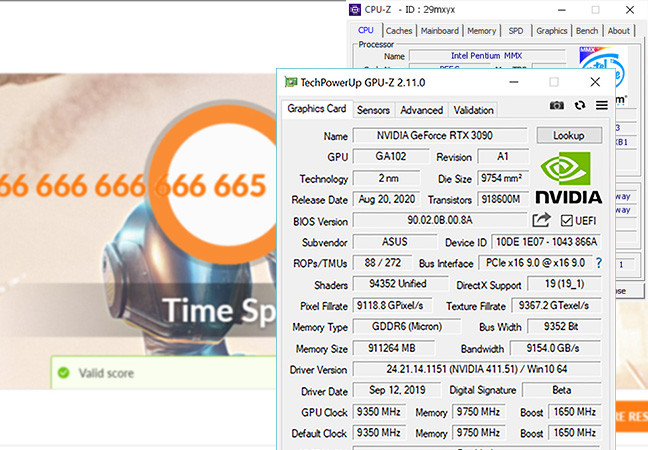Close the CPU-Z window
This screenshot has width=648, height=450.
tap(630, 10)
